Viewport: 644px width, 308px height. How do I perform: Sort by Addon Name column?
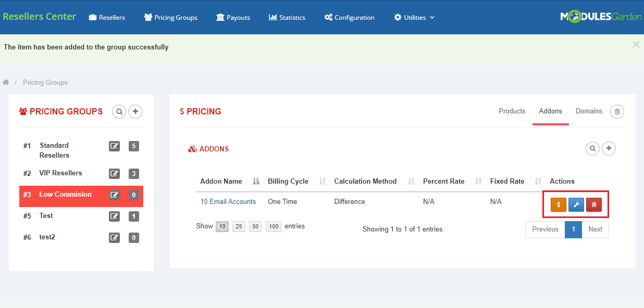tap(229, 181)
